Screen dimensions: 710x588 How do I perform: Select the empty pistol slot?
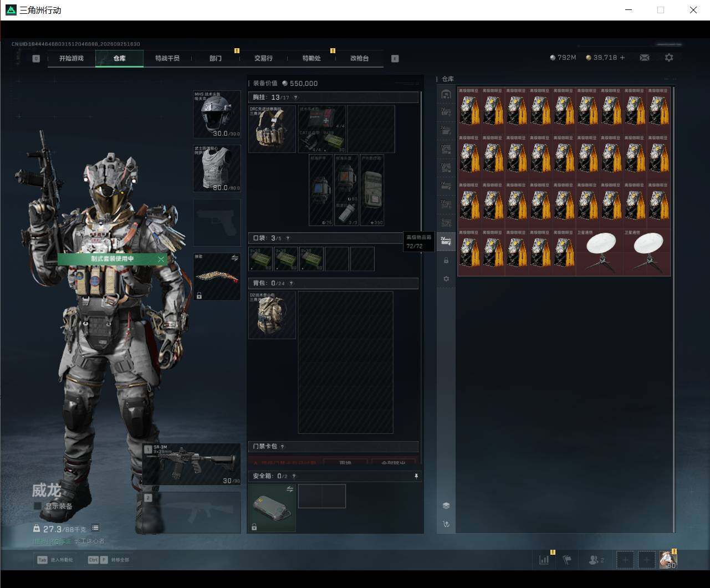click(x=217, y=223)
